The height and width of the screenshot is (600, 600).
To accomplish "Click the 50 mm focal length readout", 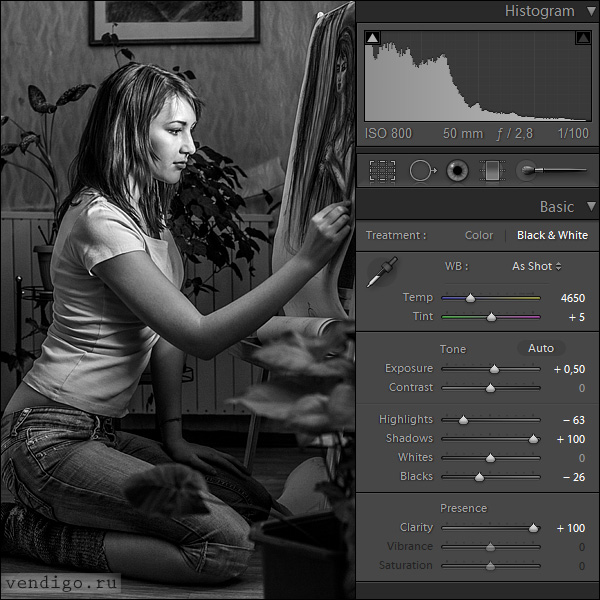I will [x=463, y=134].
